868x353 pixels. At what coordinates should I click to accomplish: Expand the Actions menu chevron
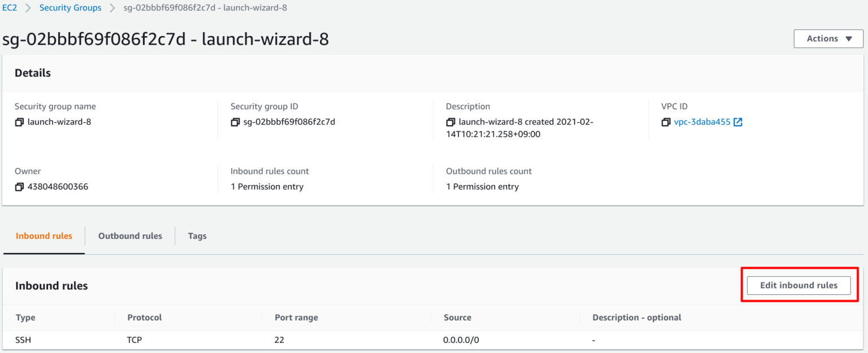pos(849,39)
